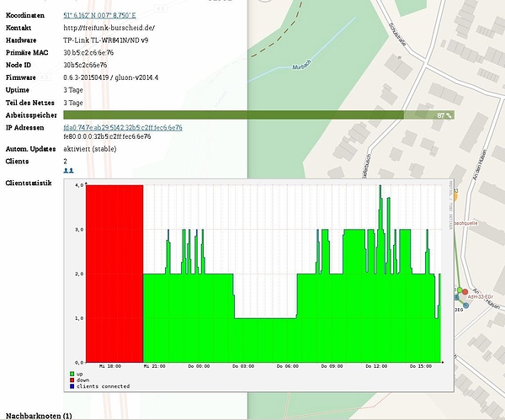Click the fda0 IPv6 address link
This screenshot has height=420, width=505.
123,128
